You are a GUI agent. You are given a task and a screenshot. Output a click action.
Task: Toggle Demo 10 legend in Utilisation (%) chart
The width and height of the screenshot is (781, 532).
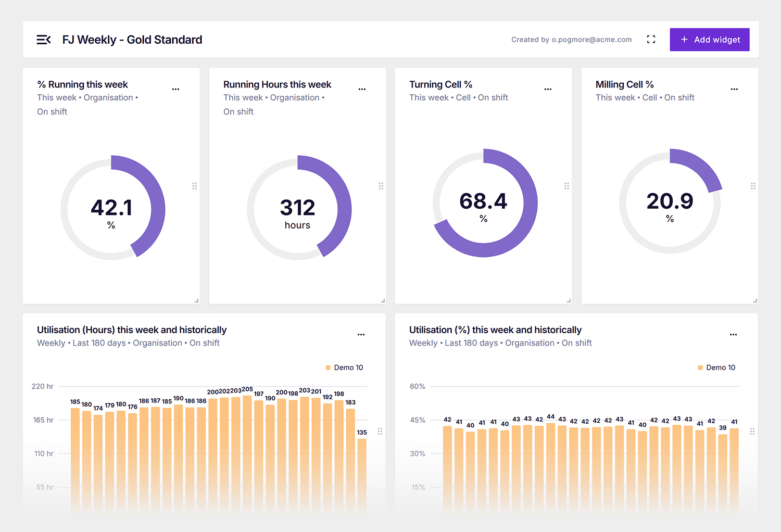click(x=716, y=368)
